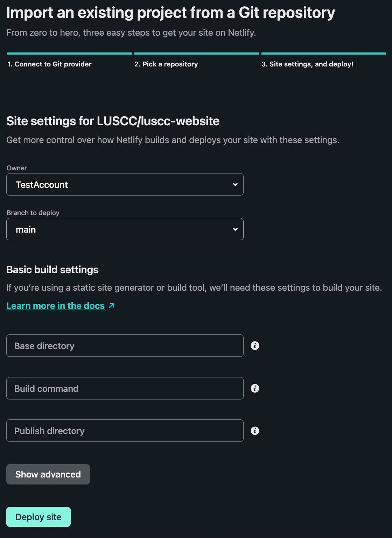
Task: Click the Site settings for LUSCC/luscc-website heading
Action: click(113, 121)
